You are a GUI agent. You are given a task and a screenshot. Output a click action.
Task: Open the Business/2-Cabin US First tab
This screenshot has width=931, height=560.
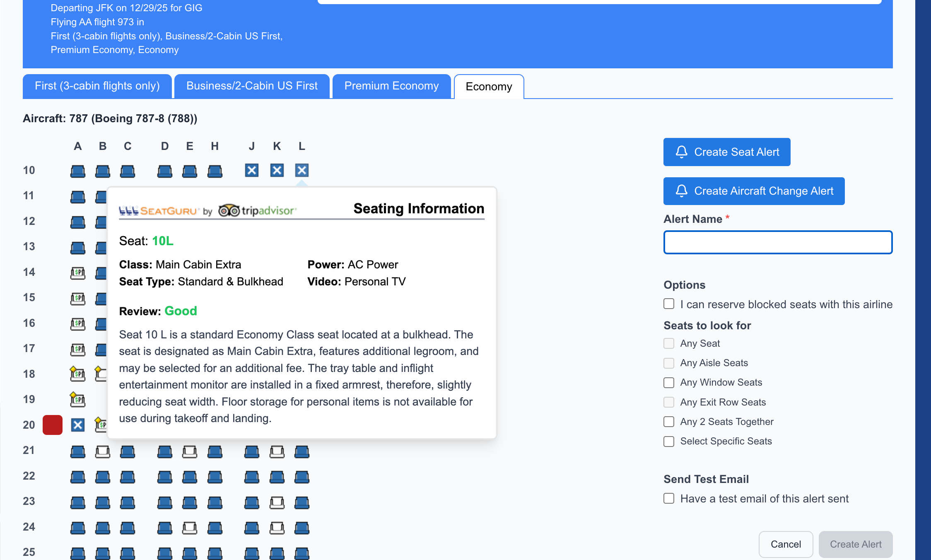pos(251,86)
